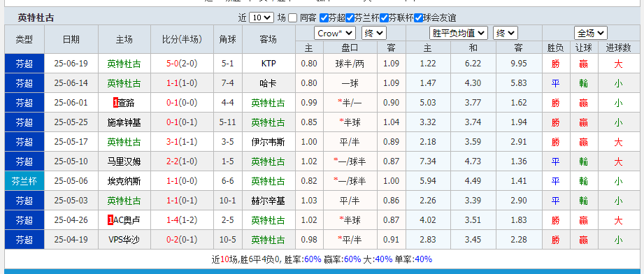Screen dimensions: 644x274
Task: Click home team VPS华沙
Action: click(124, 240)
